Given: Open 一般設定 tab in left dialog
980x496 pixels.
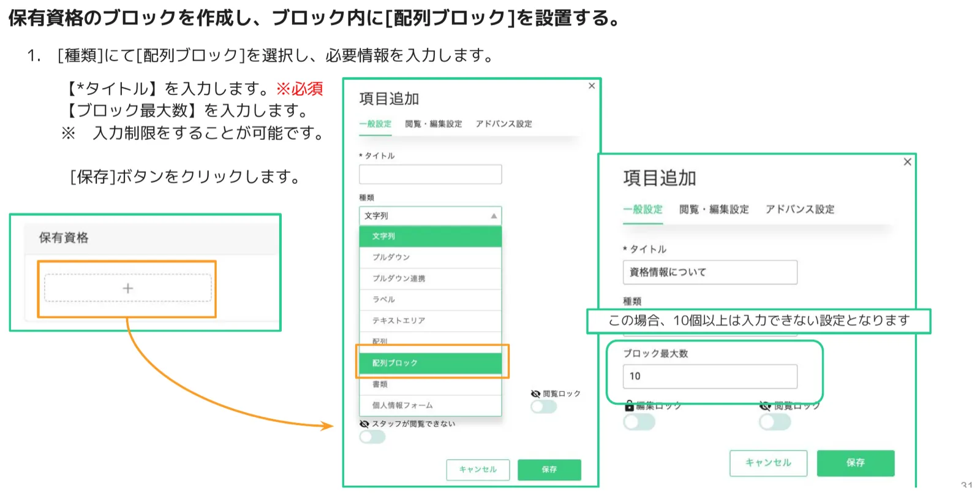Looking at the screenshot, I should tap(375, 124).
